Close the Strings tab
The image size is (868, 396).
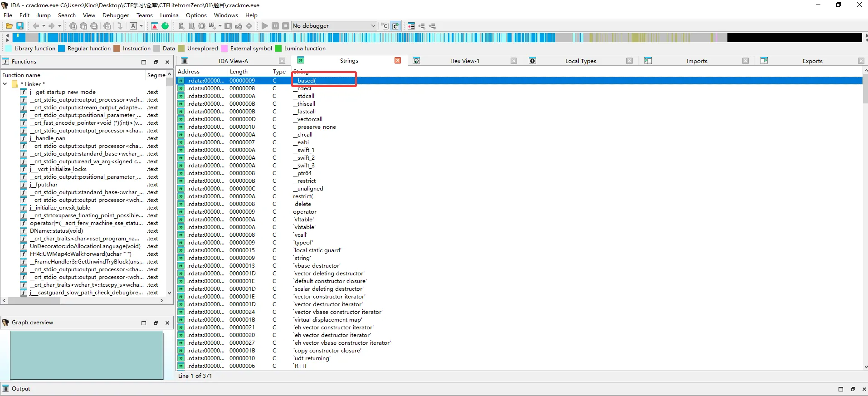398,61
